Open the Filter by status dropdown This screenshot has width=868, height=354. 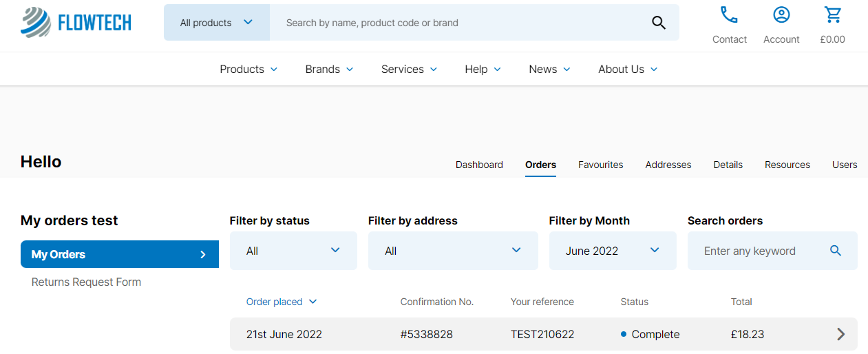293,251
